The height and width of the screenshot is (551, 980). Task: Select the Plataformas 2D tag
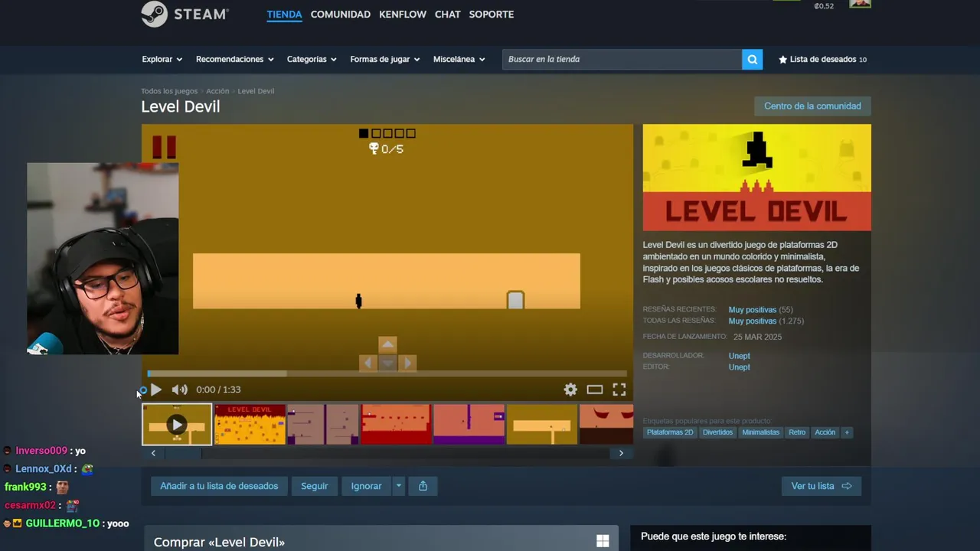(670, 432)
